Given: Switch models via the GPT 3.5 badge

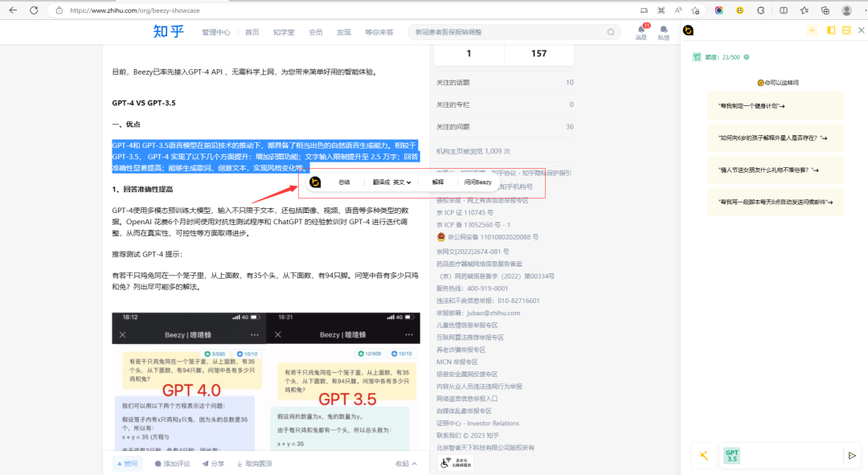Looking at the screenshot, I should (732, 456).
